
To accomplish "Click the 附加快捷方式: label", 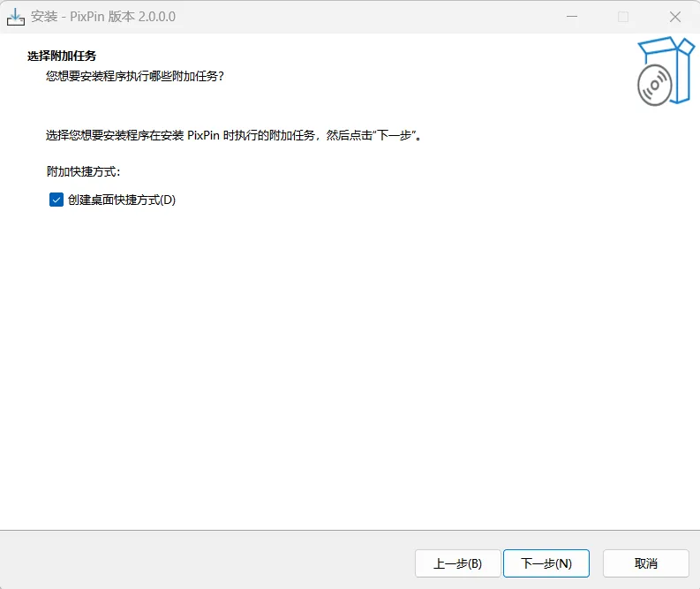I will click(x=84, y=171).
